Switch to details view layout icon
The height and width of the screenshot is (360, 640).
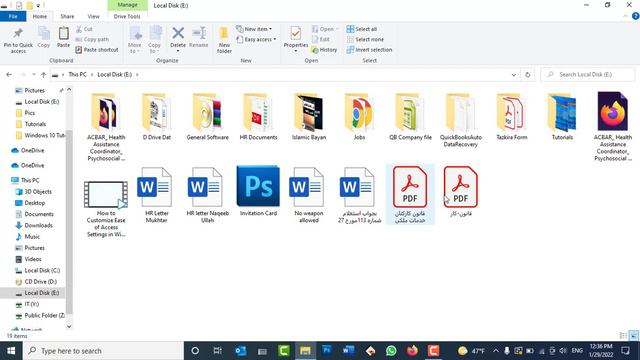coord(623,336)
